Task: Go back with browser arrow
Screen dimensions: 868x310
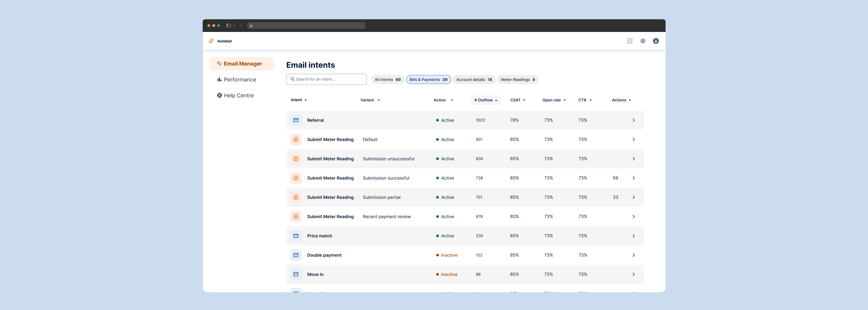Action: tap(242, 26)
